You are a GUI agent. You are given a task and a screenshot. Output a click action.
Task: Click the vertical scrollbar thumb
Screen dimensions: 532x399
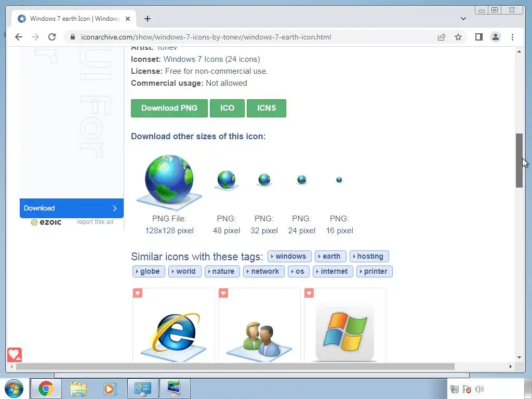pyautogui.click(x=519, y=161)
